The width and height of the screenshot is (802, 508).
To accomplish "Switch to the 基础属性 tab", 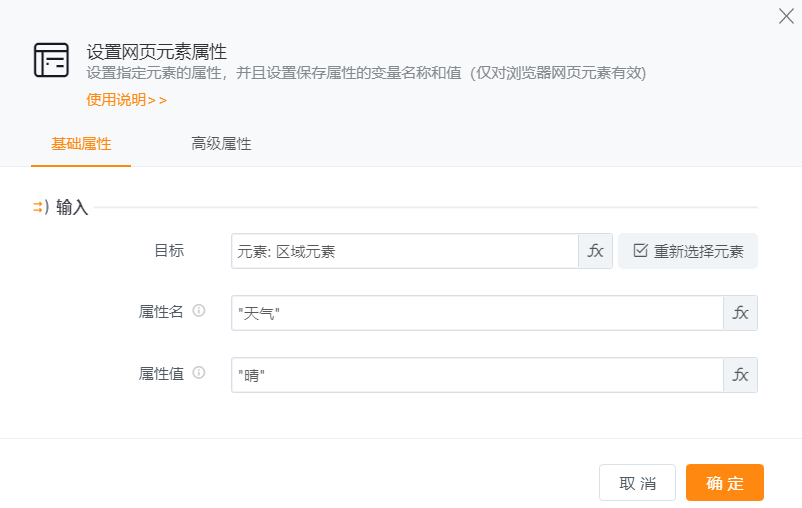I will coord(81,144).
